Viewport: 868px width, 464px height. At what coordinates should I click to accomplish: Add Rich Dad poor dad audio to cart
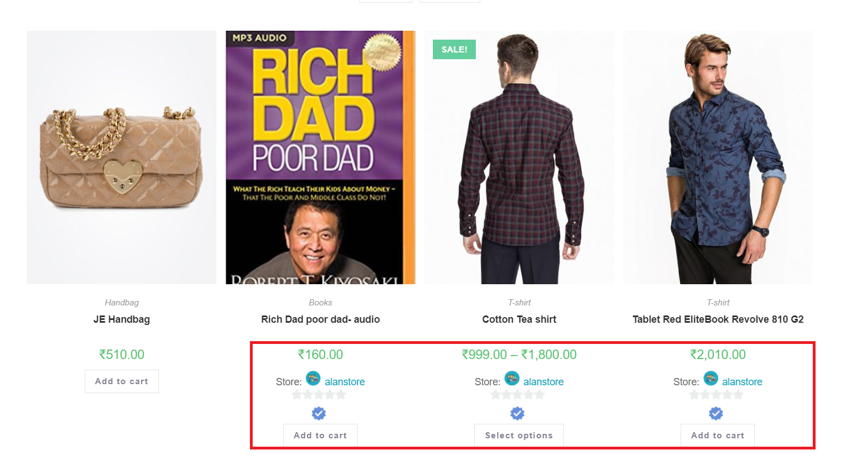coord(320,436)
